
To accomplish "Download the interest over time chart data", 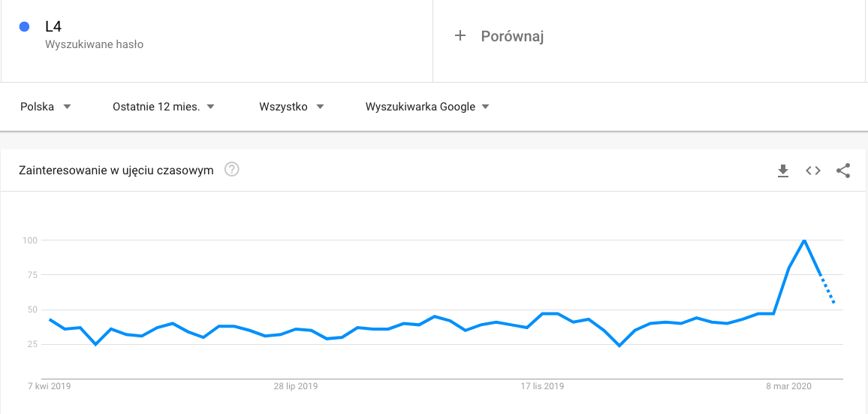I will tap(782, 171).
